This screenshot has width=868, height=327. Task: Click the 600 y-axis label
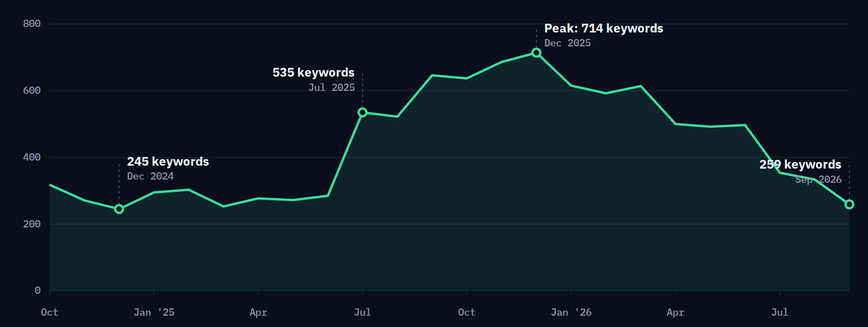pos(32,91)
